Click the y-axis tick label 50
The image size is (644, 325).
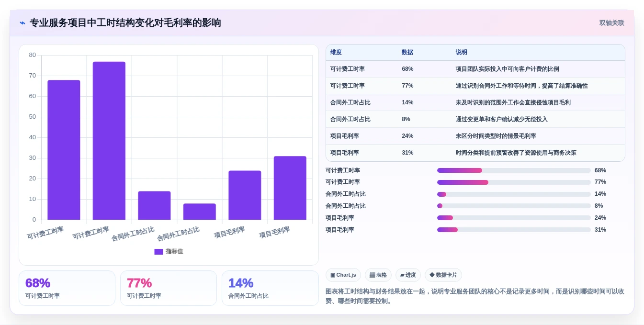[x=33, y=117]
